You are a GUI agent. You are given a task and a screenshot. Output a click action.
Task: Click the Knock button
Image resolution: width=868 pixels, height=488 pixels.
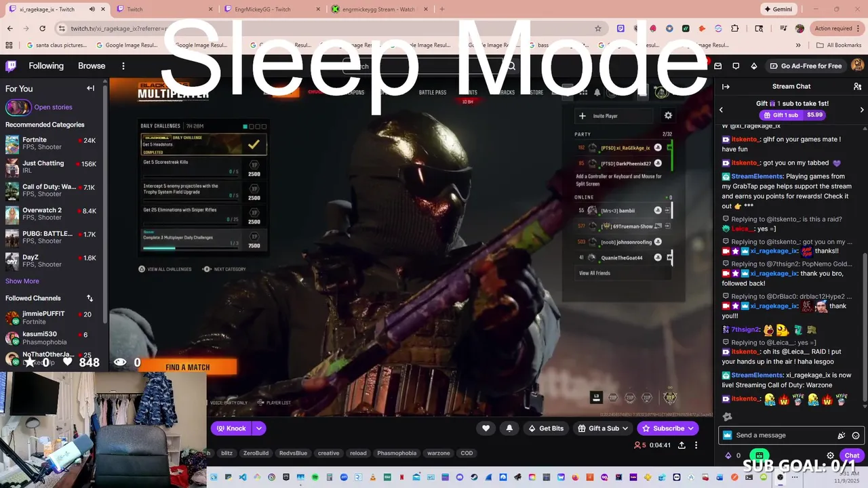point(231,428)
